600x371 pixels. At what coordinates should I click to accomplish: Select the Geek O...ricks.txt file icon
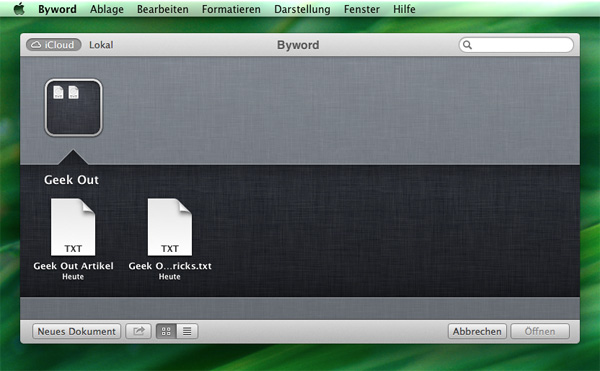[170, 227]
